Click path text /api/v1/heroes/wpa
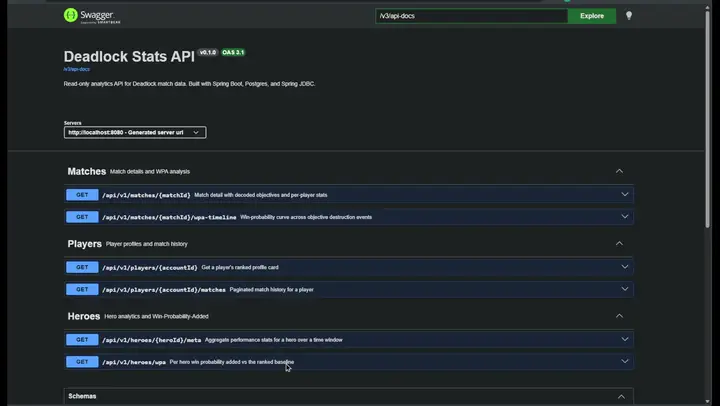The width and height of the screenshot is (720, 406). click(x=134, y=362)
